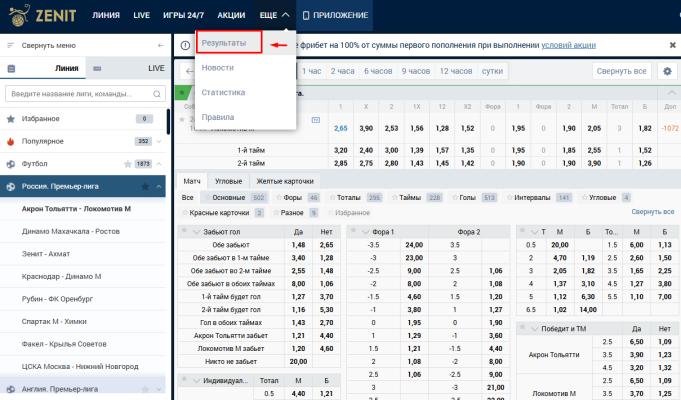Switch to Матч tab
This screenshot has width=681, height=400.
pos(192,181)
